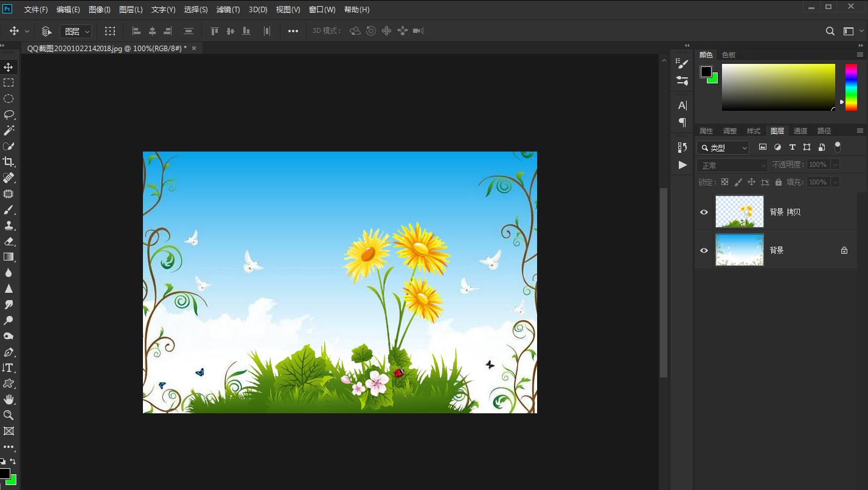Pick the Lasso tool in the toolbar
Viewport: 868px width, 490px height.
pos(9,114)
